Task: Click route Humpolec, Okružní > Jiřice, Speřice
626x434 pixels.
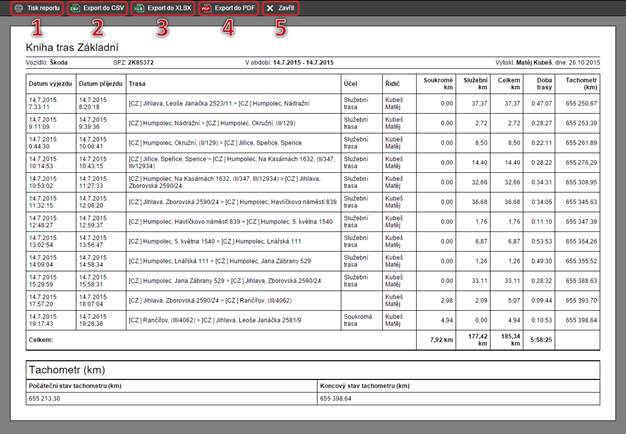Action: tap(215, 143)
